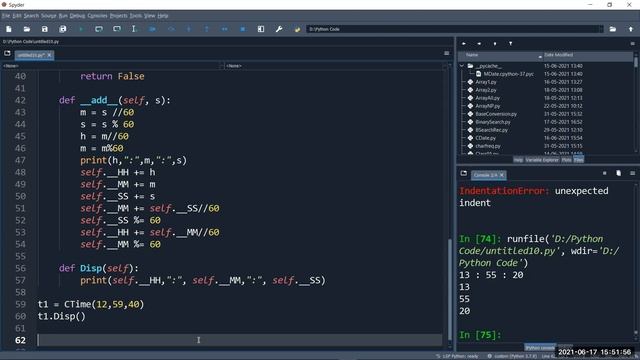Select MDate.cpython-37.pyc in the file list
The width and height of the screenshot is (640, 360).
[x=508, y=74]
